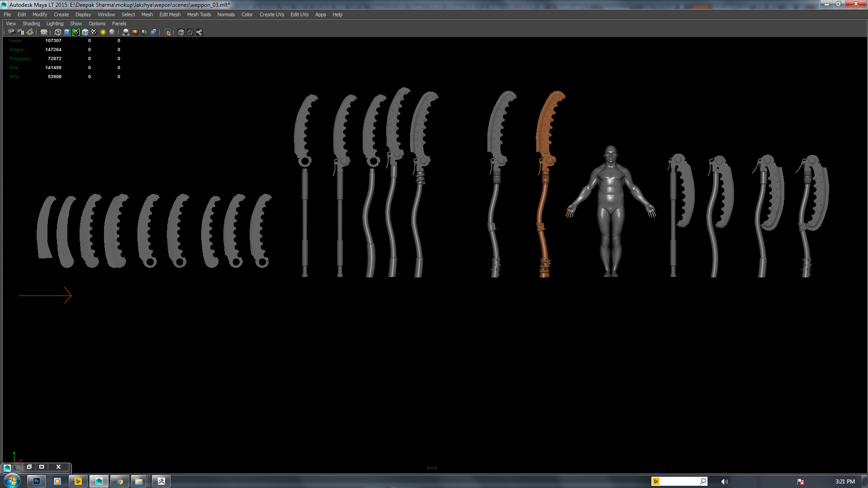The width and height of the screenshot is (868, 488).
Task: Open the Edit Mesh menu
Action: [170, 14]
